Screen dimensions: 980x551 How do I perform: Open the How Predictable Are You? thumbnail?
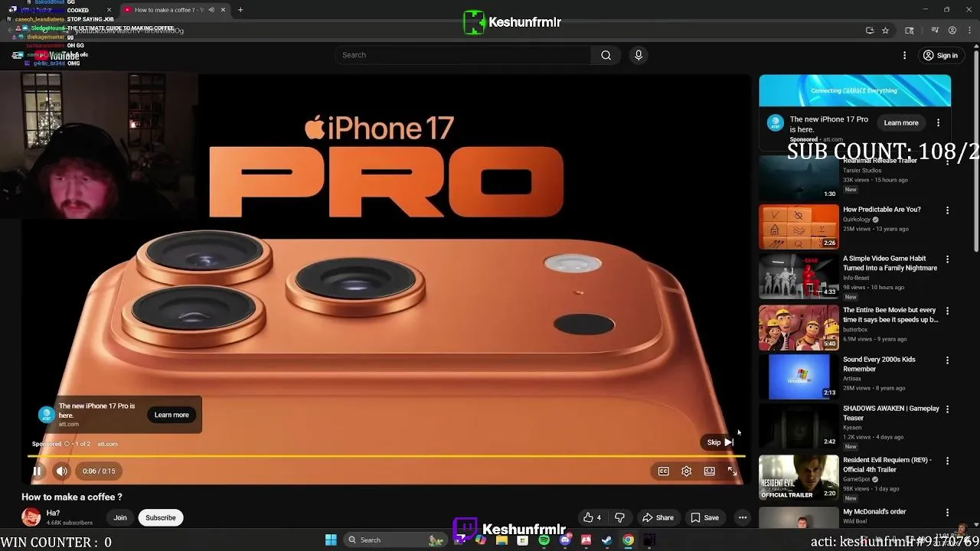point(799,227)
